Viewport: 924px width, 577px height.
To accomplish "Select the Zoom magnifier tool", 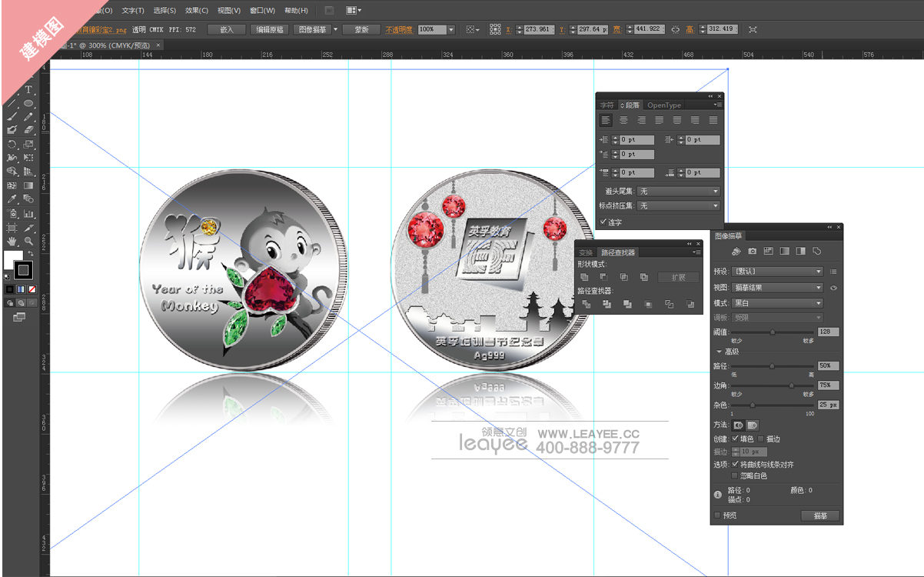I will 28,241.
